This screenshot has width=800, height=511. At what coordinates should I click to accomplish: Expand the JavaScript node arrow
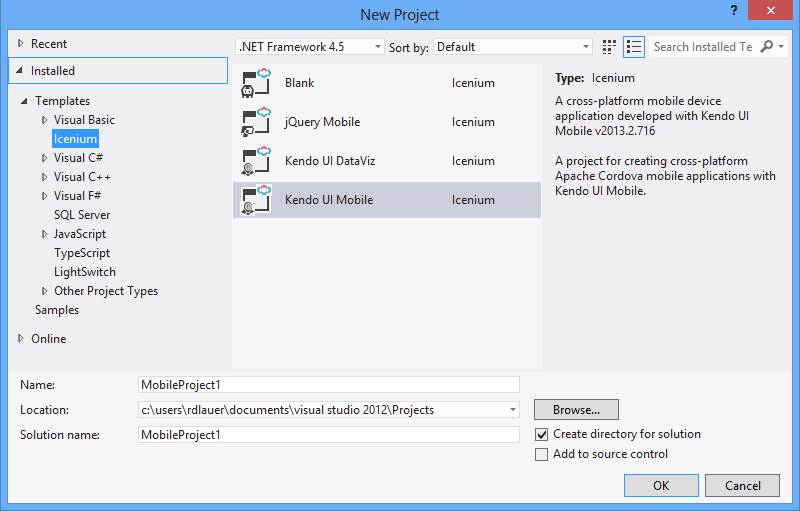coord(44,235)
